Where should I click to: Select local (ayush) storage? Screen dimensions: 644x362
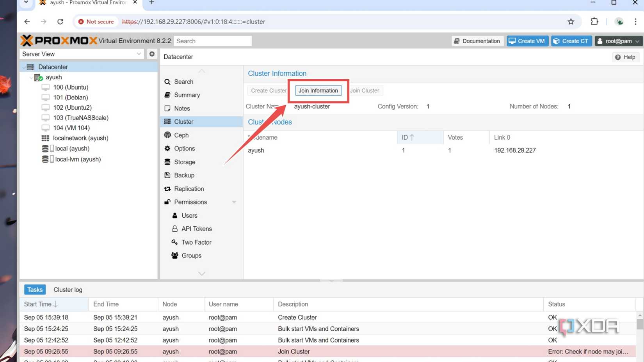(72, 149)
